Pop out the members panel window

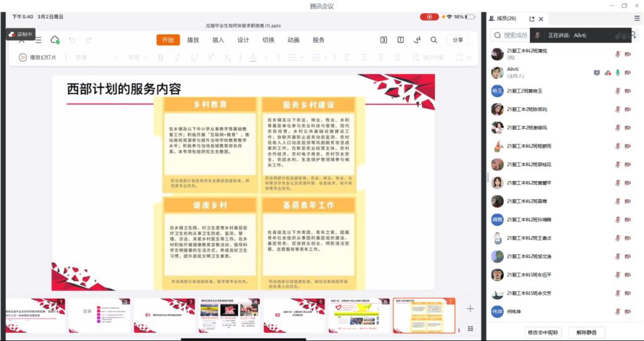point(532,19)
